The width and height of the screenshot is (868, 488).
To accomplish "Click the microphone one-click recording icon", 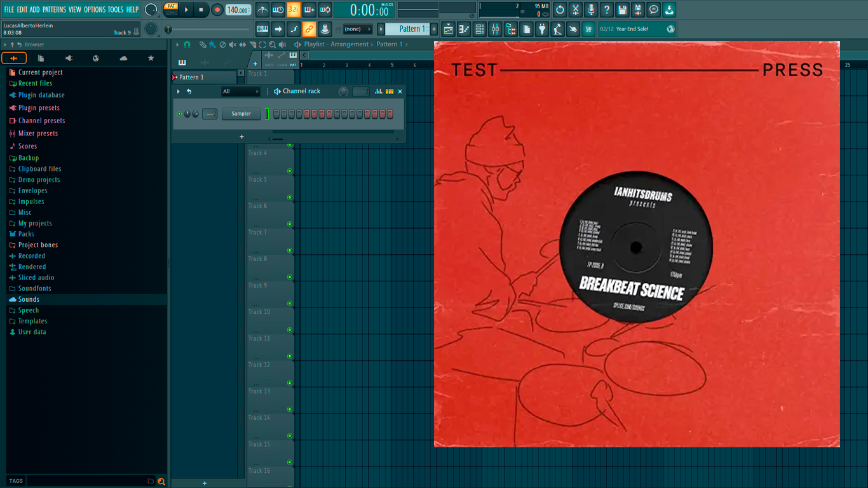I will pos(591,10).
